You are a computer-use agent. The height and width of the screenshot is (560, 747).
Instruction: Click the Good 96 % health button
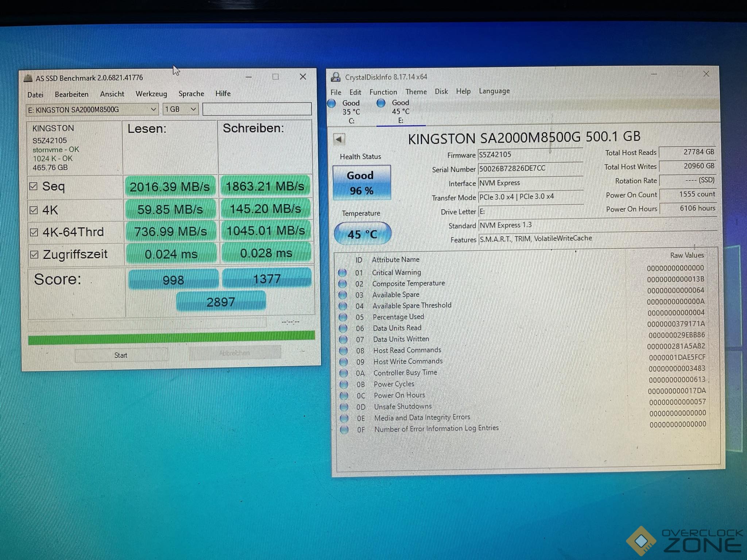tap(361, 183)
